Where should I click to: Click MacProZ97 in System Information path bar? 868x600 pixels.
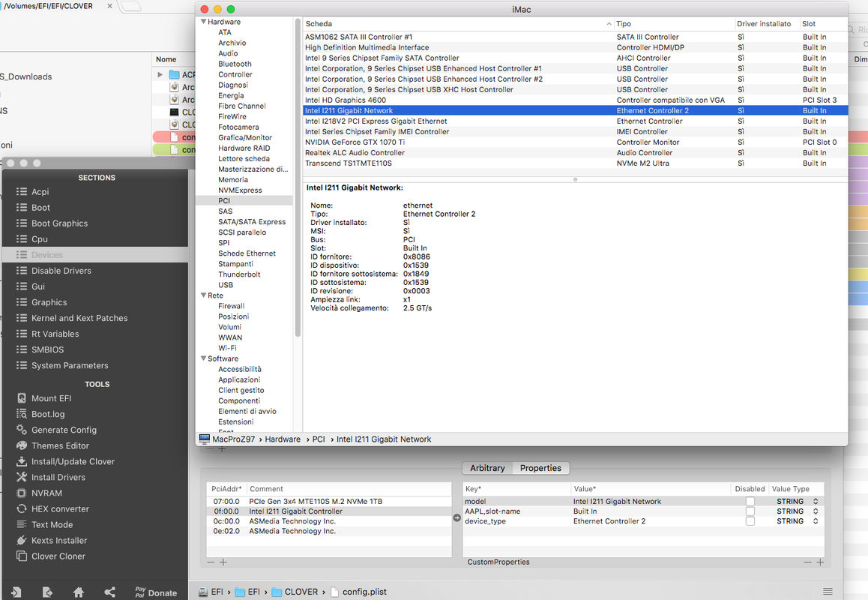pyautogui.click(x=227, y=439)
